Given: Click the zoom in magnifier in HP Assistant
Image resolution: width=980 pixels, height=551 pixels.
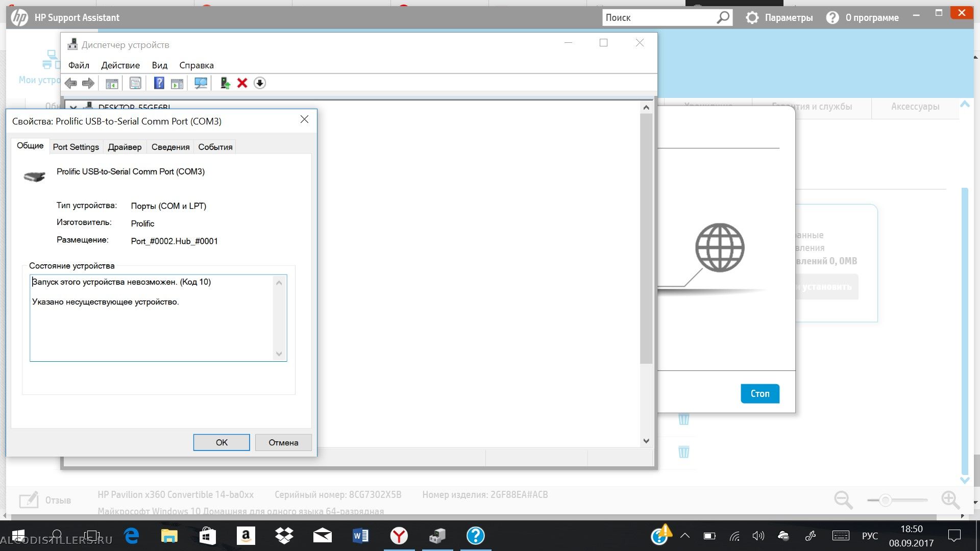Looking at the screenshot, I should (x=950, y=500).
